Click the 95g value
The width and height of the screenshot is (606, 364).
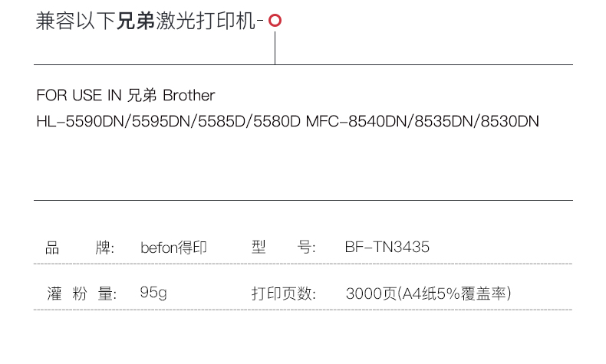[153, 293]
